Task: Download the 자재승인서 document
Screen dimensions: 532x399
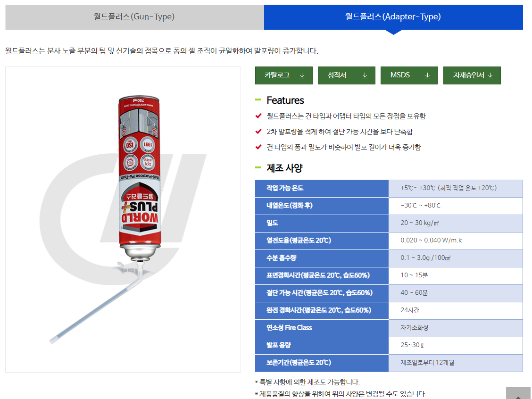Action: (472, 75)
